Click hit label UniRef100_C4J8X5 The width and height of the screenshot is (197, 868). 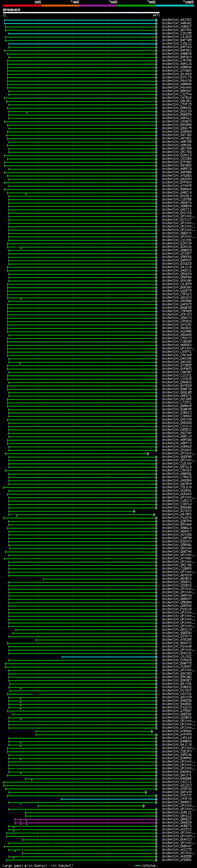point(177,37)
